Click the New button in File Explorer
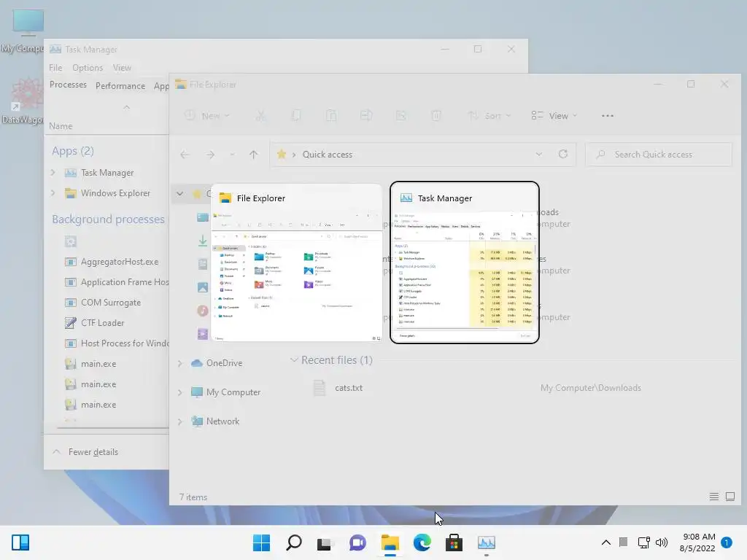 pos(208,116)
